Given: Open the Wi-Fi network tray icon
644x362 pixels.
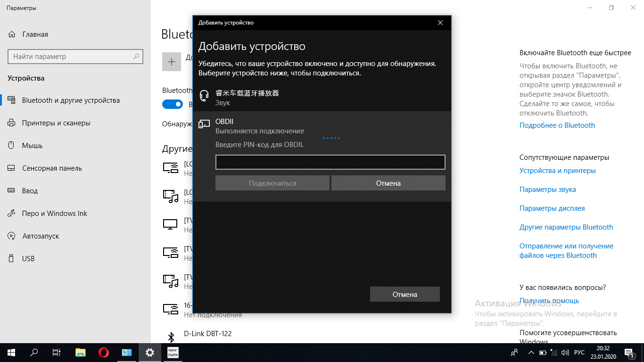Looking at the screenshot, I should tap(553, 352).
